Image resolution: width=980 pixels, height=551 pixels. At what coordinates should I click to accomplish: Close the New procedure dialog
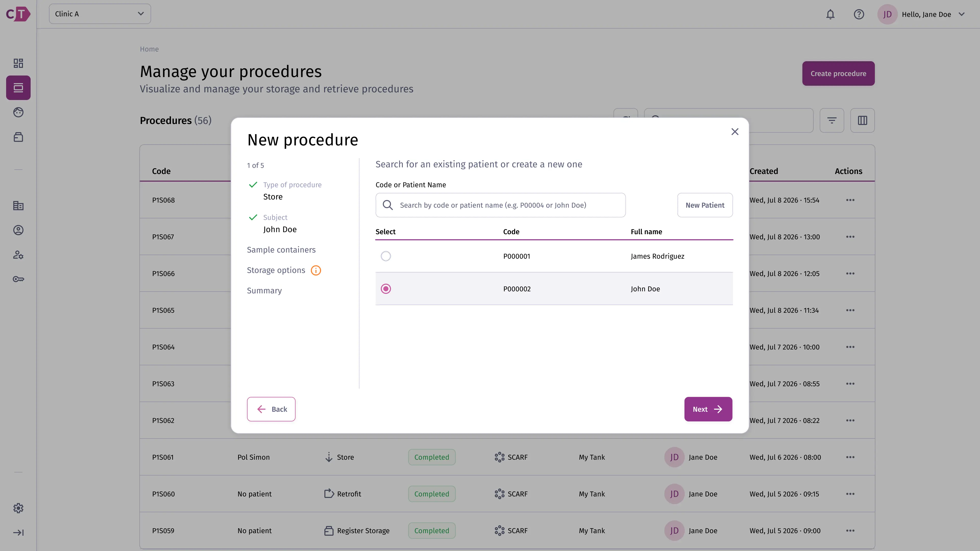[735, 132]
